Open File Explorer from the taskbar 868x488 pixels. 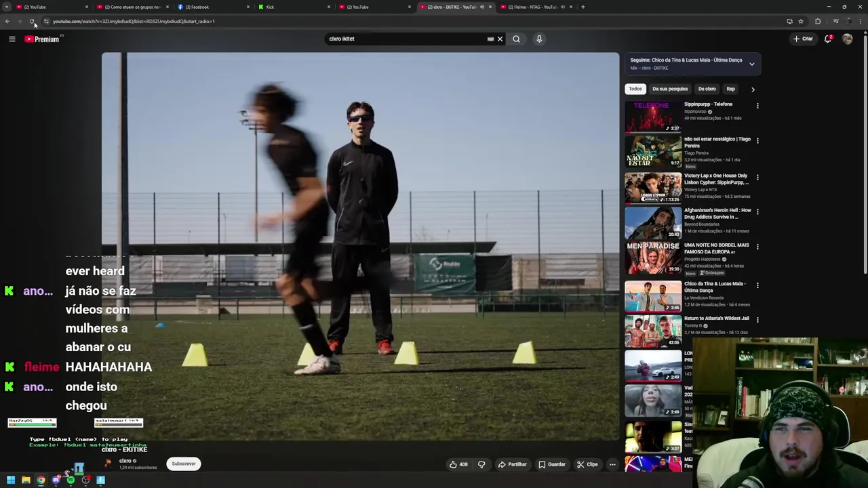click(26, 481)
